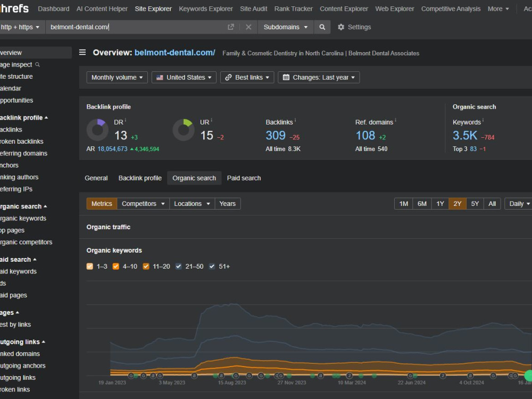Click the magnifier search button
Image resolution: width=532 pixels, height=399 pixels.
click(322, 27)
